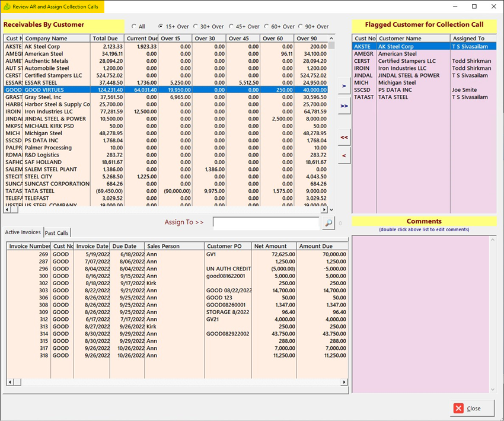Select TELEFAST customer row
Screen dimensions: 504x421
click(166, 198)
